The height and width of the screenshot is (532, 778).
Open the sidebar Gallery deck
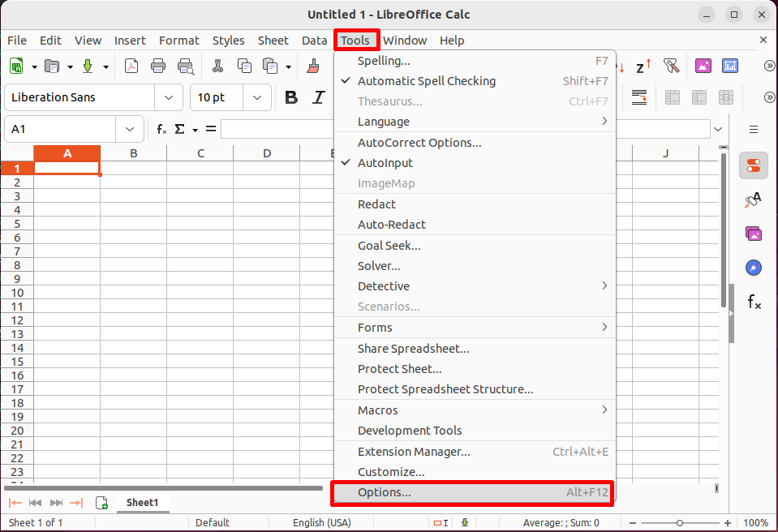tap(753, 233)
